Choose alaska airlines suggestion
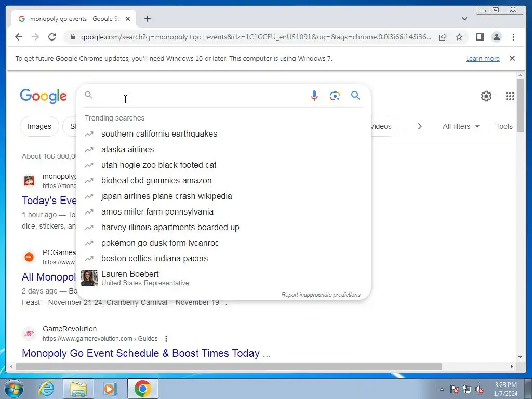This screenshot has width=532, height=399. coord(223,149)
